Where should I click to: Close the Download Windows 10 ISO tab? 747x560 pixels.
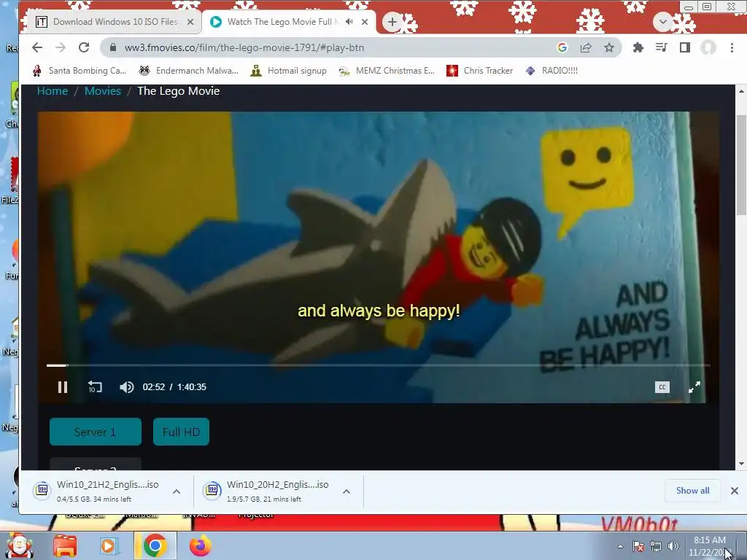pos(190,22)
